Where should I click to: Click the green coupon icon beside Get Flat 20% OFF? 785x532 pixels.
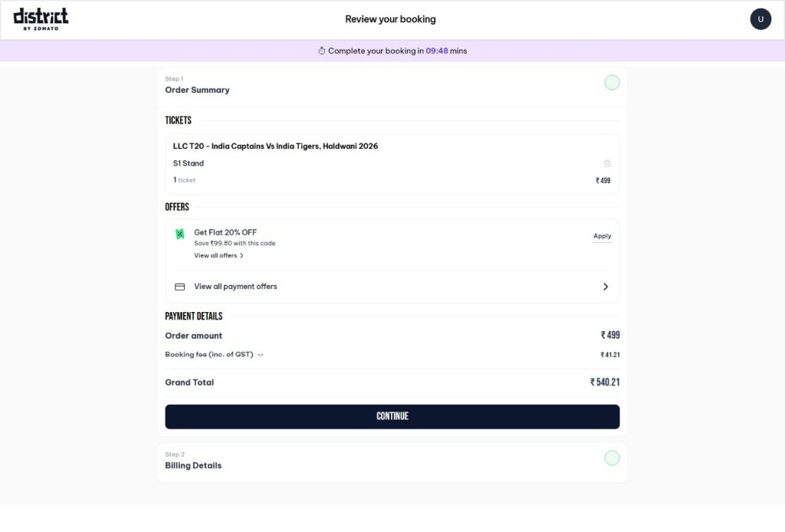(178, 233)
